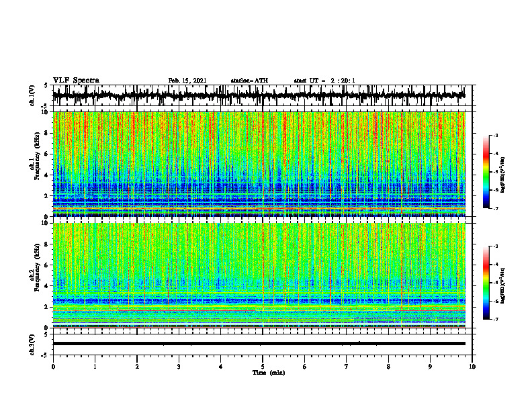
Task: Click the "station=ATH" label
Action: pyautogui.click(x=249, y=81)
